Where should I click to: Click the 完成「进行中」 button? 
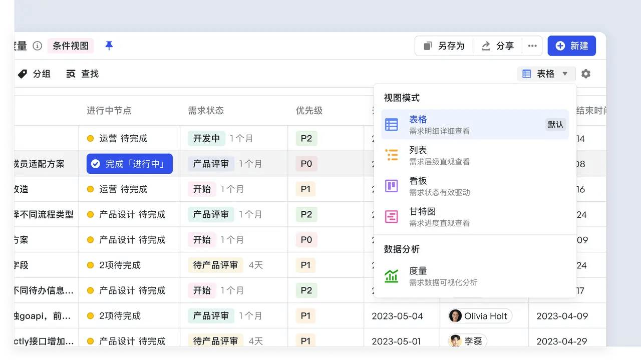130,164
